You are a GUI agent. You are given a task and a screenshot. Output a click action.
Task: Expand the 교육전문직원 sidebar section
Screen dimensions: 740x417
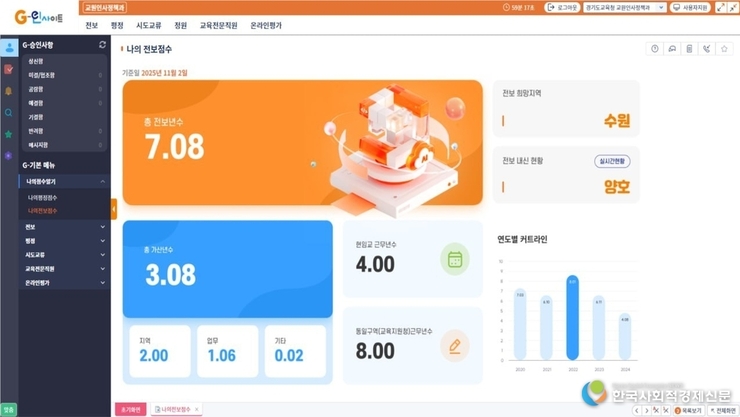coord(65,269)
